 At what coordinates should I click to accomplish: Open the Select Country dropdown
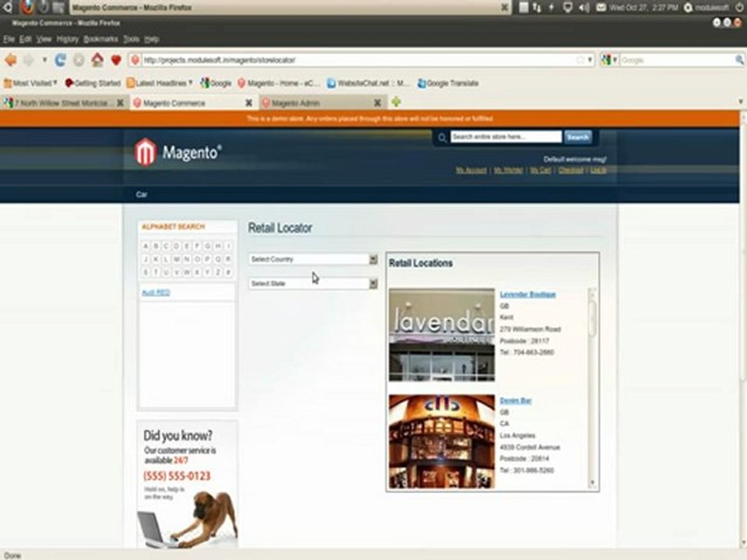coord(313,259)
